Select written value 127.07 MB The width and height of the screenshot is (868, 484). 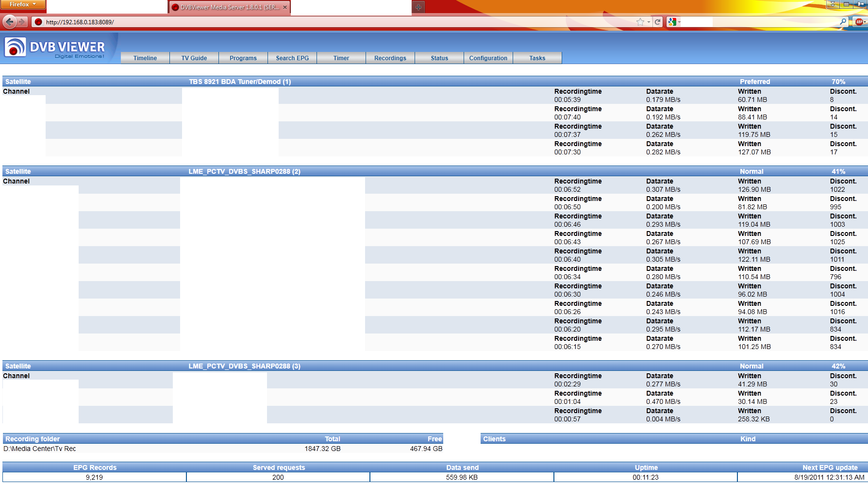pyautogui.click(x=754, y=152)
